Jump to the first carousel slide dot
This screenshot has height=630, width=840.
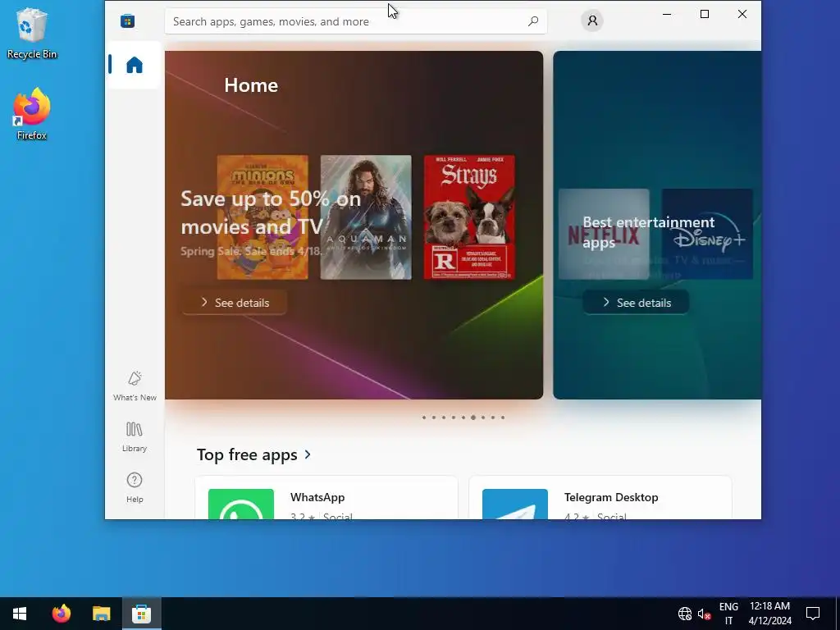(424, 418)
